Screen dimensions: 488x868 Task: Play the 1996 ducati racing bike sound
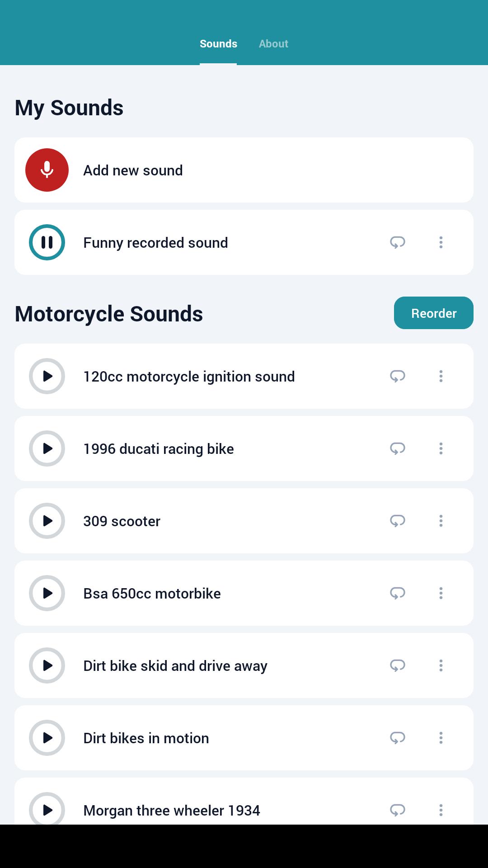click(47, 448)
